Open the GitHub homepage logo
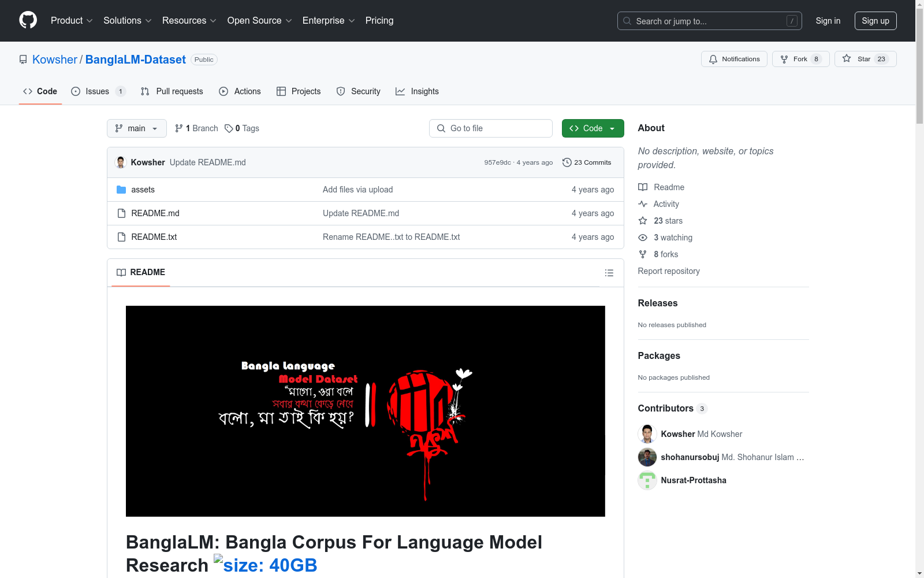This screenshot has width=924, height=578. coord(28,20)
